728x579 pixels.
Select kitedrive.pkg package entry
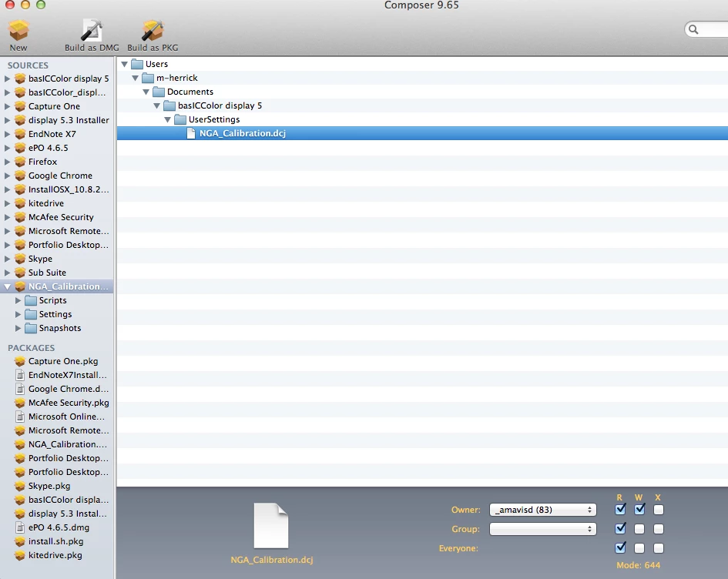pos(55,555)
